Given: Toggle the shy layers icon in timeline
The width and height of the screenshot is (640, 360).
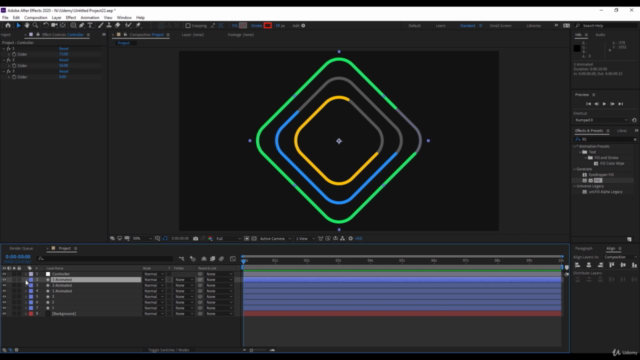Looking at the screenshot, I should click(204, 258).
